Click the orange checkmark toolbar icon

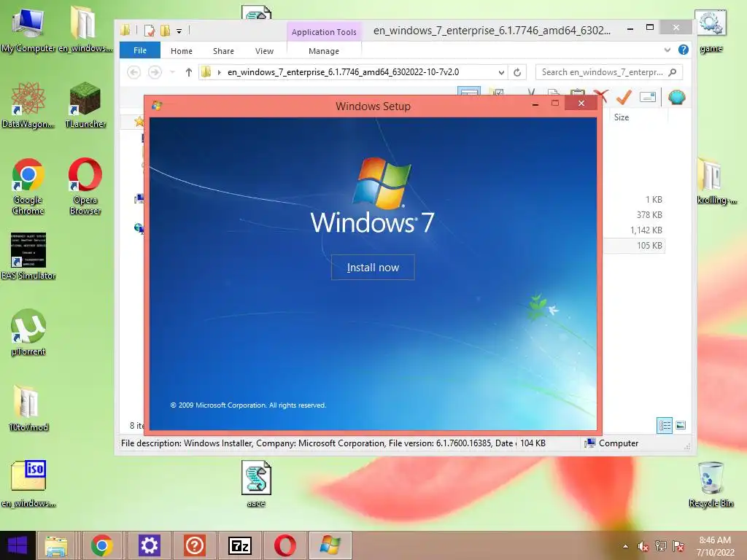coord(623,97)
